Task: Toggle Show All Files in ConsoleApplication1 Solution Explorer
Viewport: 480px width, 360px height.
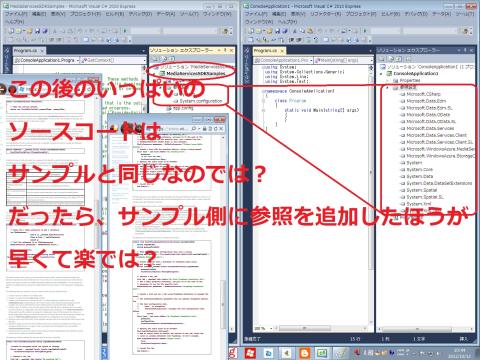Action: [x=391, y=59]
